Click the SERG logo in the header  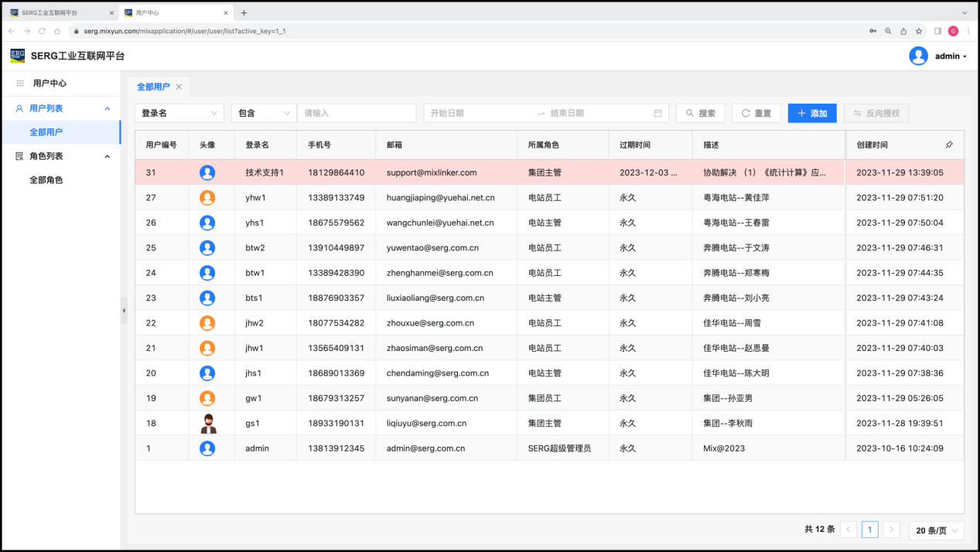(18, 56)
